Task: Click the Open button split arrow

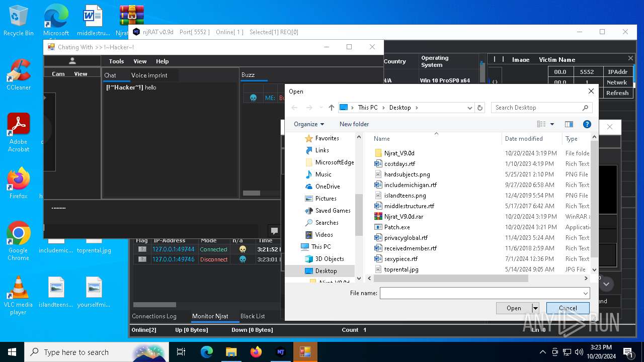Action: [535, 308]
